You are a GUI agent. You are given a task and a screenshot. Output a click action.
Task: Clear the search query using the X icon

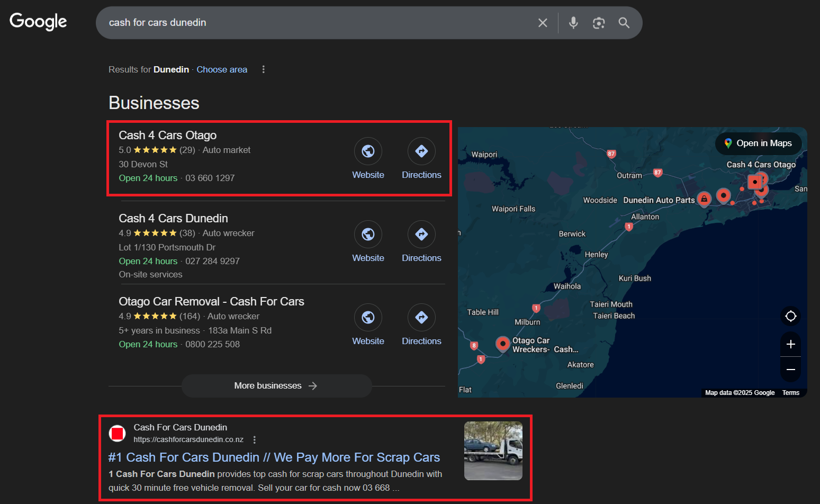[x=543, y=22]
